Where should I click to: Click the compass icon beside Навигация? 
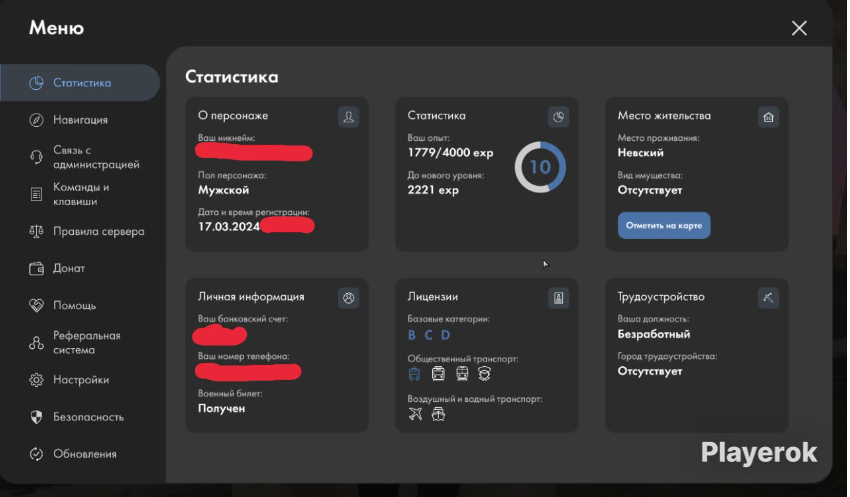(36, 120)
